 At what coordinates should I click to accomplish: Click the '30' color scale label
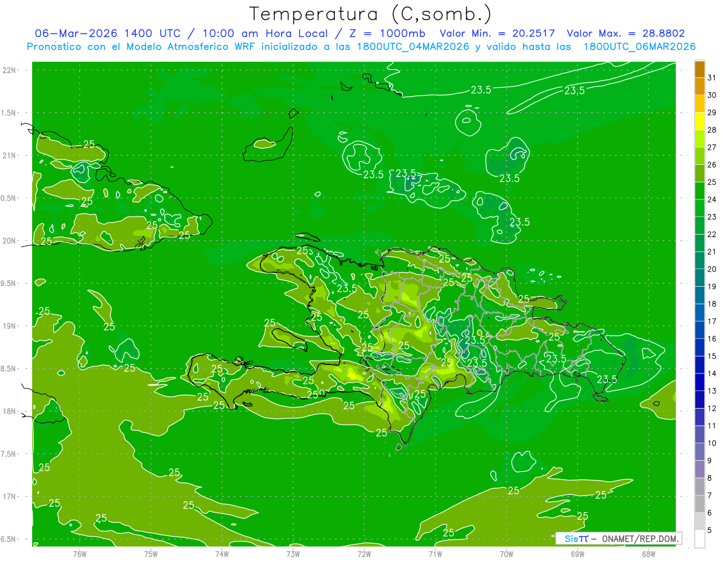click(x=712, y=95)
